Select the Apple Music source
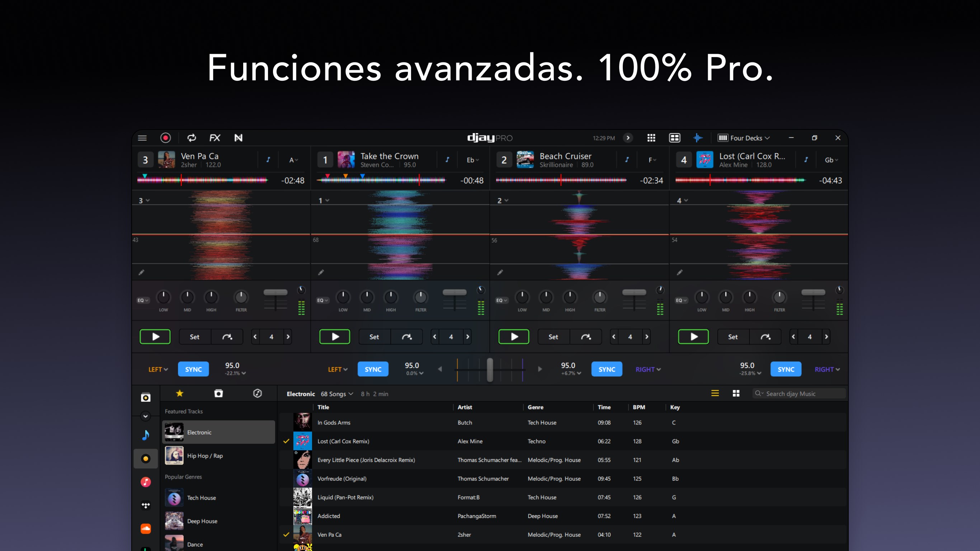980x551 pixels. 146,482
